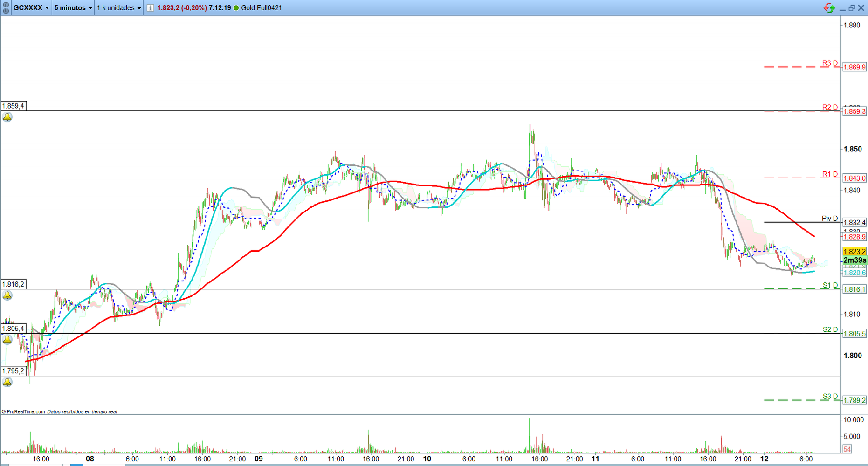Click the instrument info icon
Viewport: 868px width, 466px height.
(151, 8)
